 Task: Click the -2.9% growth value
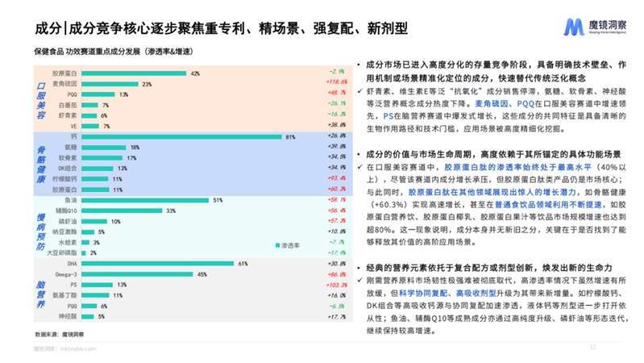337,71
